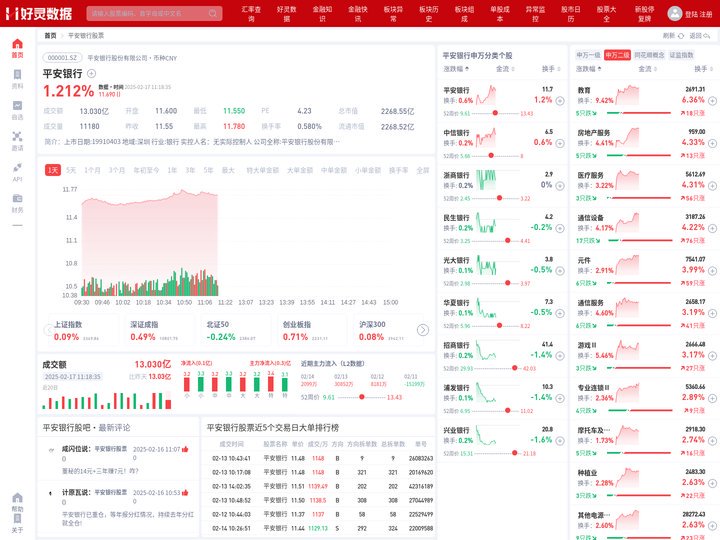Click the plus icon on 医疗服务 row
Viewport: 720px width, 540px height.
(712, 186)
